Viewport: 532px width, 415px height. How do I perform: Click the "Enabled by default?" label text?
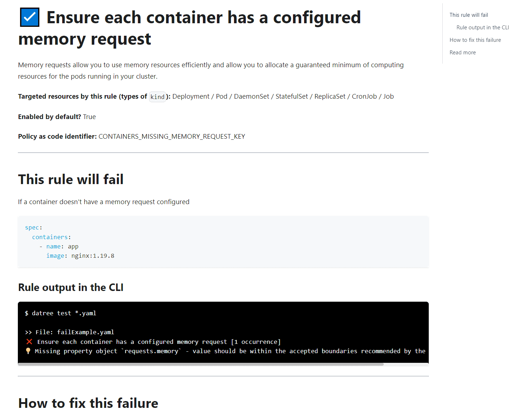point(50,117)
